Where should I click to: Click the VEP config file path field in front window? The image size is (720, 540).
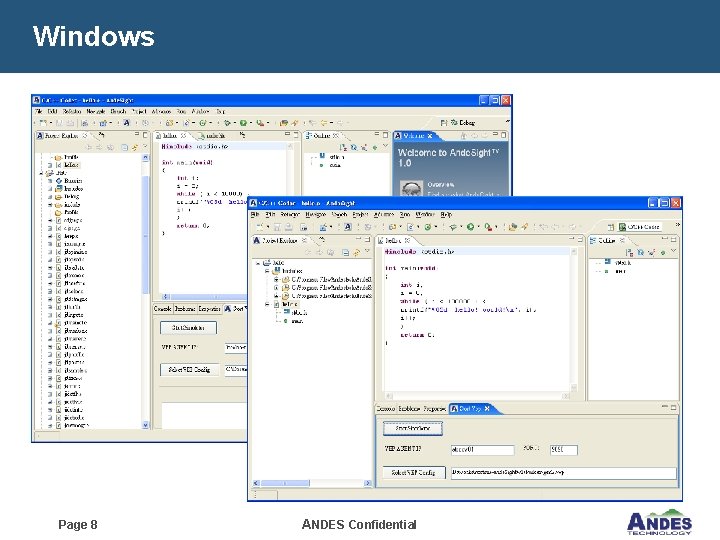[563, 472]
